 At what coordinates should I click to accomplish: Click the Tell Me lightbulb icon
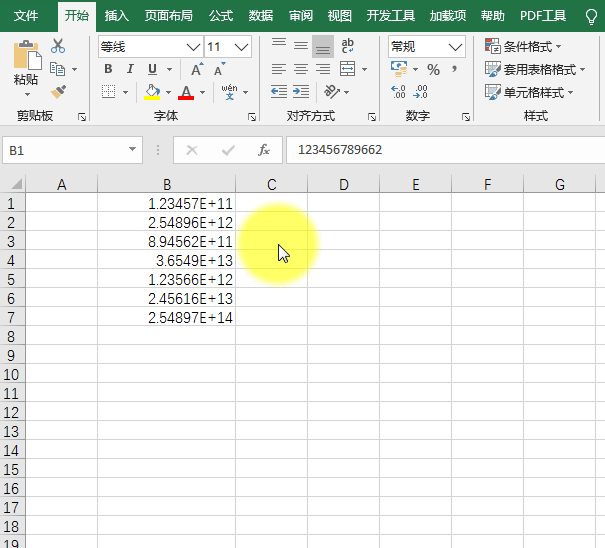591,17
